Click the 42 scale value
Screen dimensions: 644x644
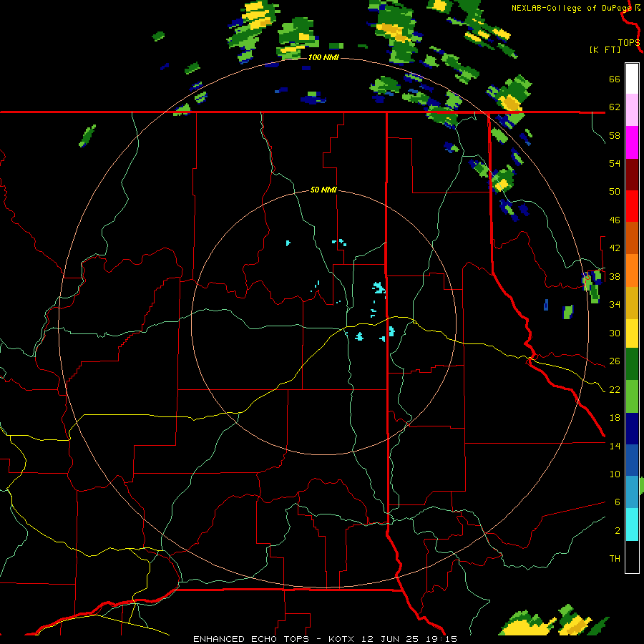click(615, 248)
